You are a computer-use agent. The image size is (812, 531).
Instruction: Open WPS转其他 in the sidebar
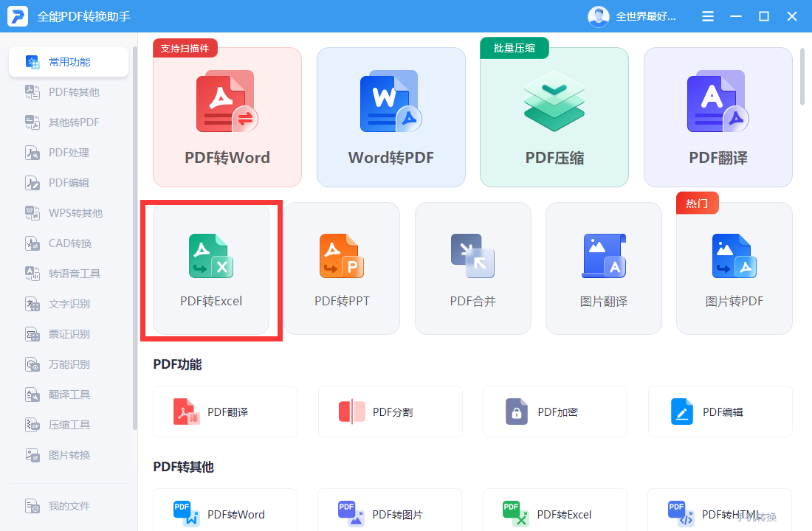69,213
